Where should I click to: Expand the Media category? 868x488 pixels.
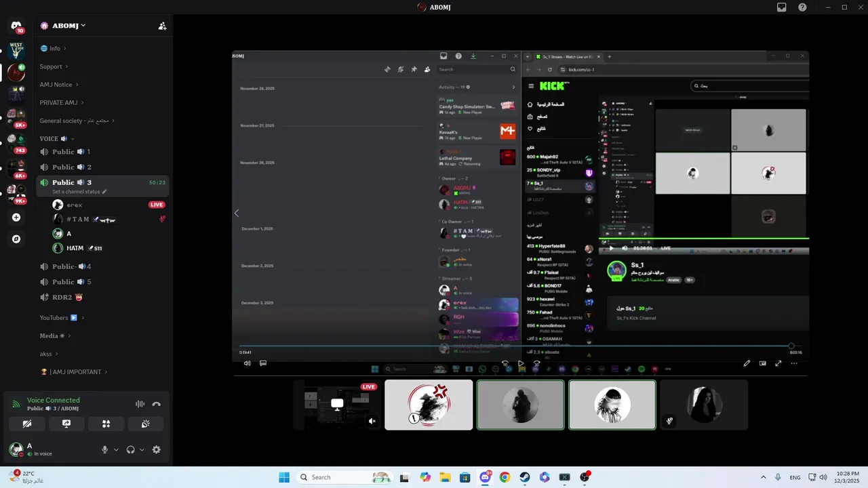coord(55,335)
